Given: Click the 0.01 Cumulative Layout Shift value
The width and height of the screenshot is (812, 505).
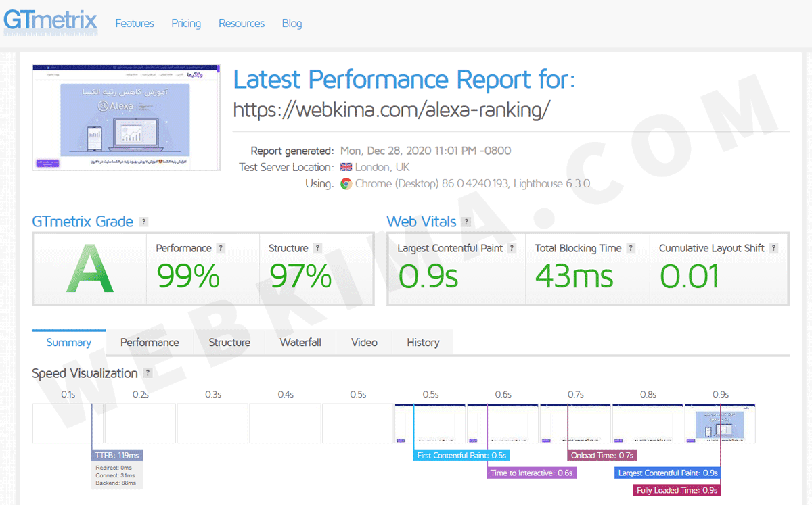Looking at the screenshot, I should point(690,276).
